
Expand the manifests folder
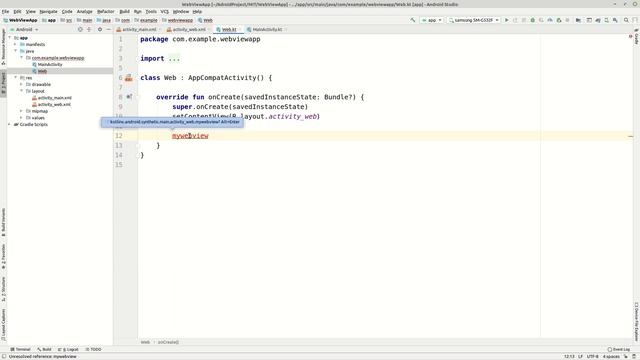click(16, 44)
